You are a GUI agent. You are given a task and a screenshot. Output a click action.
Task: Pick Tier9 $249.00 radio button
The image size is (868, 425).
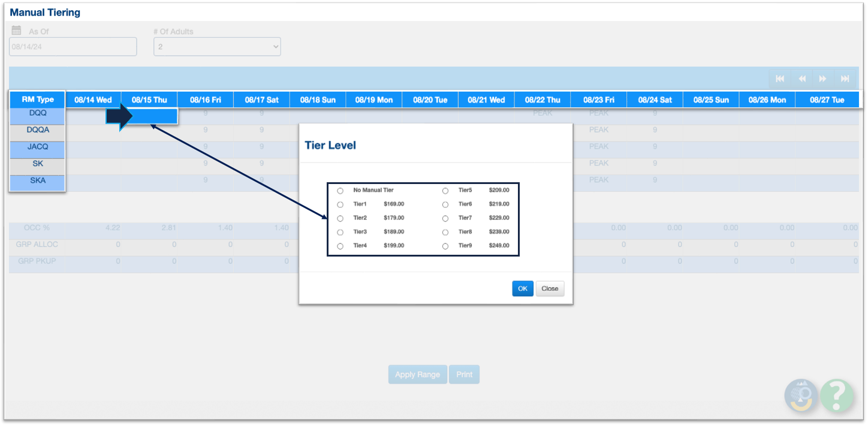point(445,246)
